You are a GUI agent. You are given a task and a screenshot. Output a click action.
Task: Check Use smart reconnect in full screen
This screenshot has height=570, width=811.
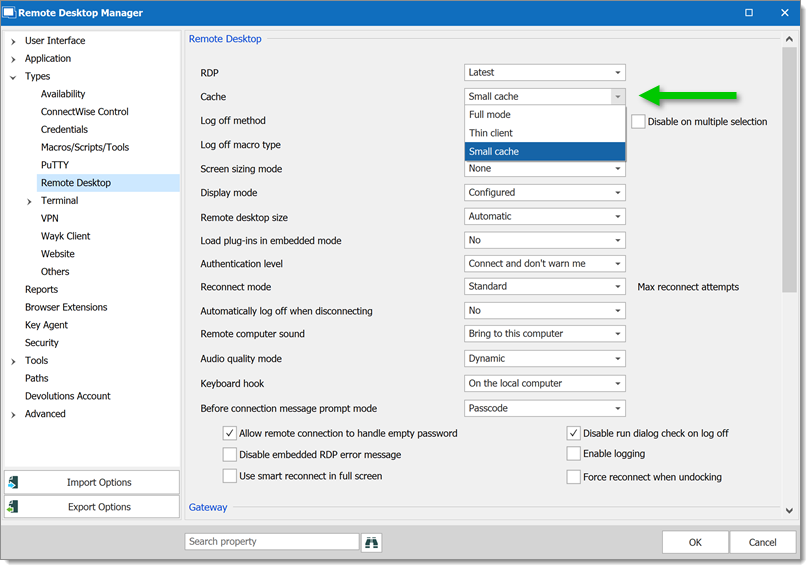(x=230, y=476)
